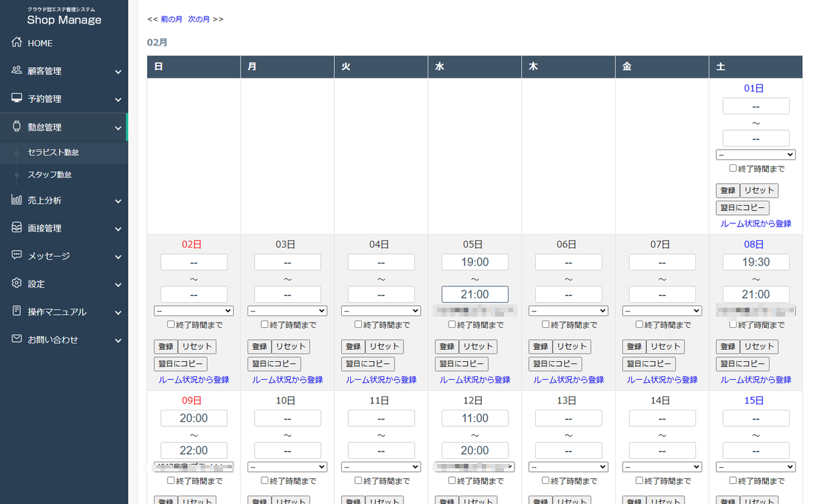Click 登録 button for 01日
This screenshot has height=504, width=832.
point(727,191)
